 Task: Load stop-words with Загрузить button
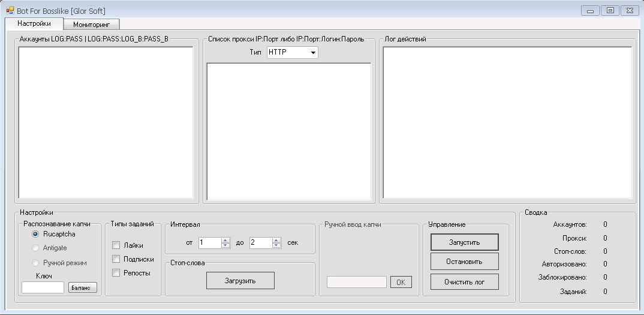pyautogui.click(x=240, y=280)
